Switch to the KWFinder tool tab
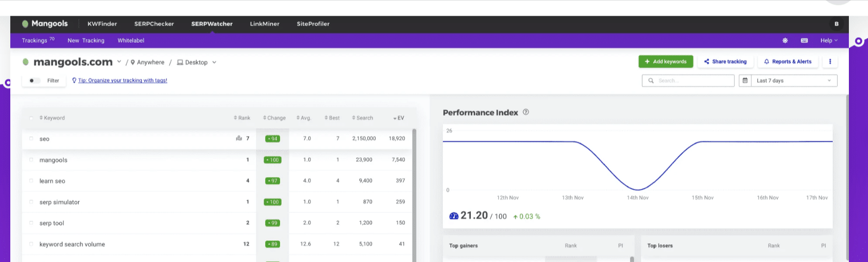The width and height of the screenshot is (868, 262). tap(102, 24)
